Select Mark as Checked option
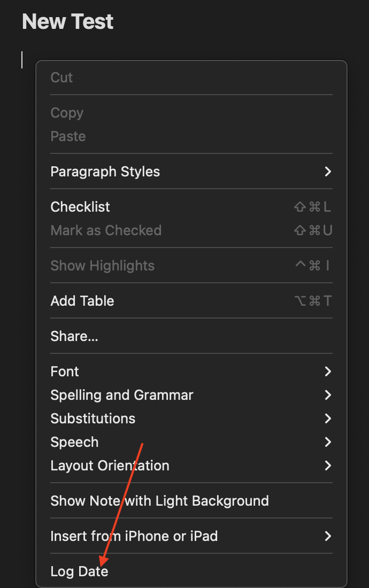This screenshot has height=588, width=369. [x=106, y=230]
